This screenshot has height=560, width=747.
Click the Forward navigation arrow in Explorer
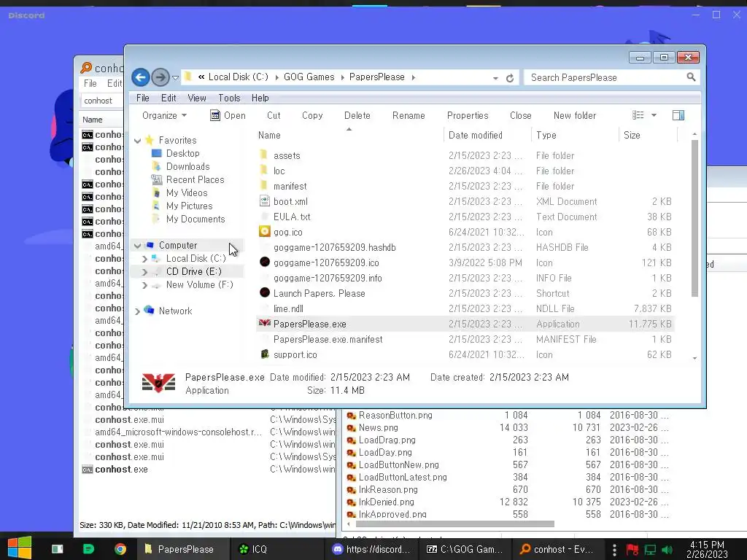tap(160, 77)
